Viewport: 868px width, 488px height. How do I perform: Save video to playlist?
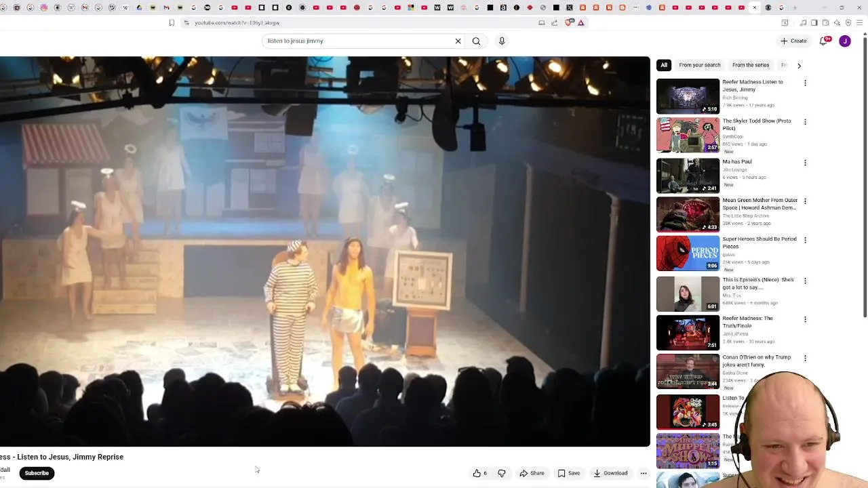pyautogui.click(x=569, y=473)
